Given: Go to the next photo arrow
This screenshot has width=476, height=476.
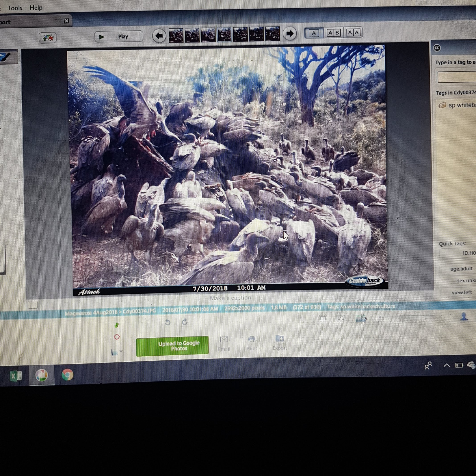Looking at the screenshot, I should click(290, 33).
